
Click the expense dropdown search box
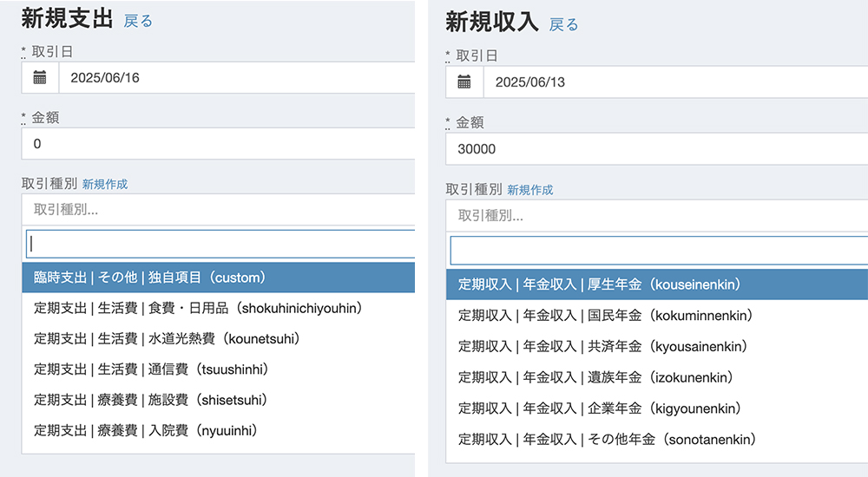[x=221, y=244]
